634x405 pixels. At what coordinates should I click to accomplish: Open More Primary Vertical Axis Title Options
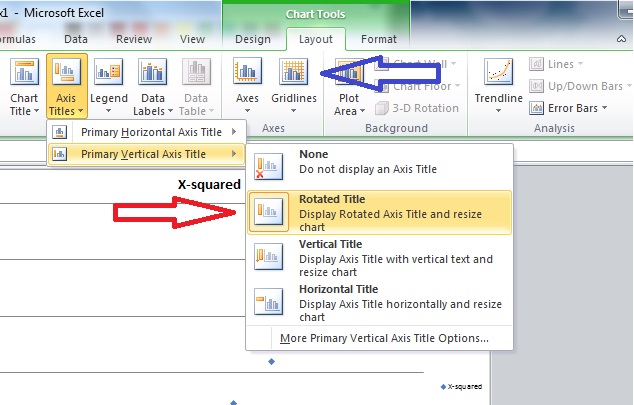coord(384,338)
